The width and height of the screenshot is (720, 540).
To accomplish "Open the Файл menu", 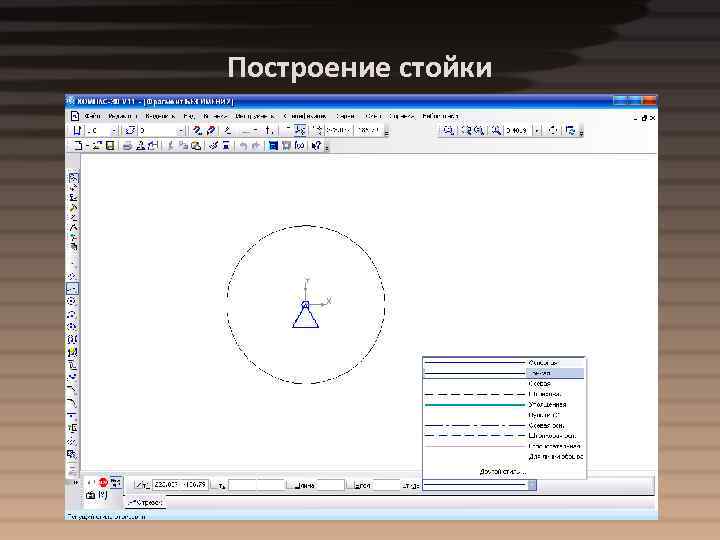I will [x=92, y=116].
